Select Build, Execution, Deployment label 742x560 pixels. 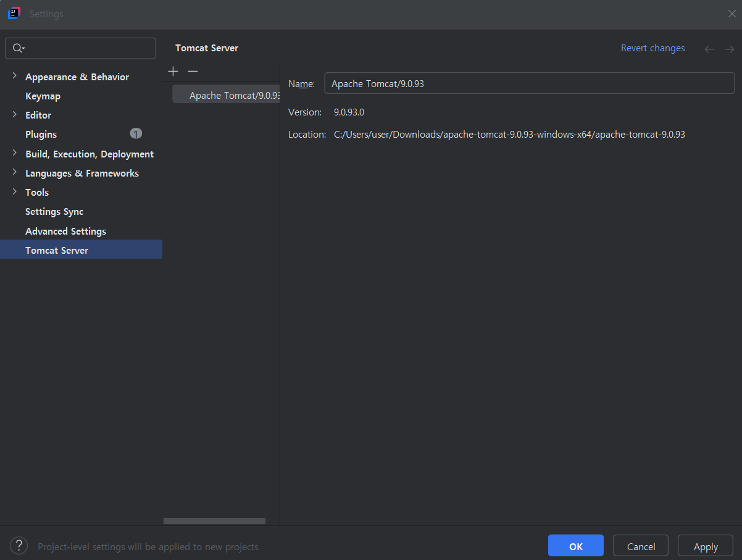pyautogui.click(x=90, y=154)
